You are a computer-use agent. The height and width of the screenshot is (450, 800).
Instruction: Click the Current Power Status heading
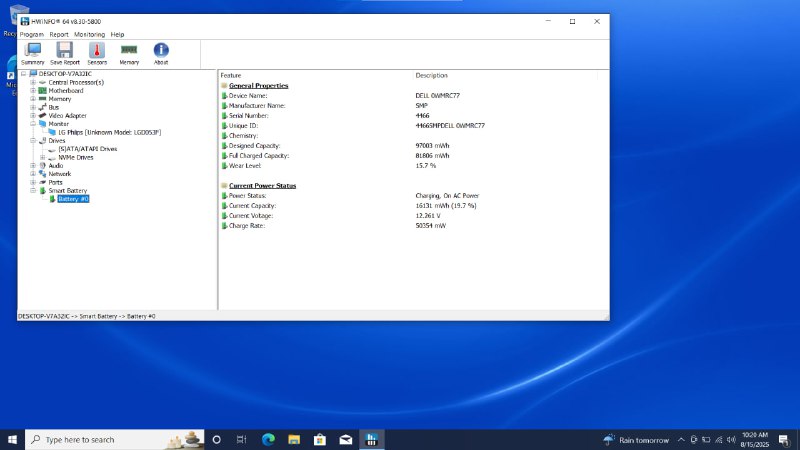(262, 186)
